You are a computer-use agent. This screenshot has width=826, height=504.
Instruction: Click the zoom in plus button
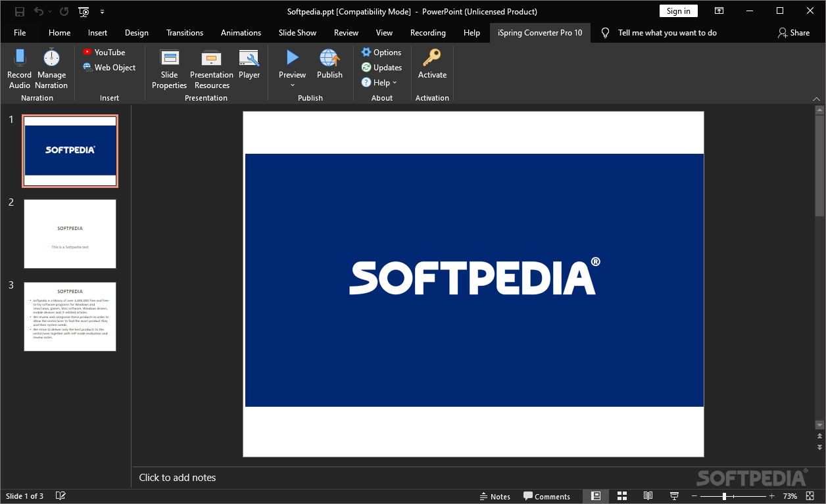[x=772, y=496]
